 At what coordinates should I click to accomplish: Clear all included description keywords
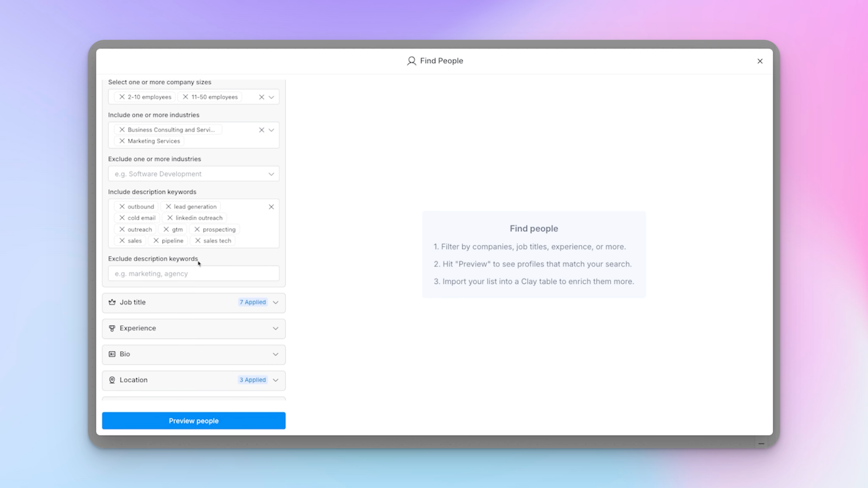coord(271,207)
